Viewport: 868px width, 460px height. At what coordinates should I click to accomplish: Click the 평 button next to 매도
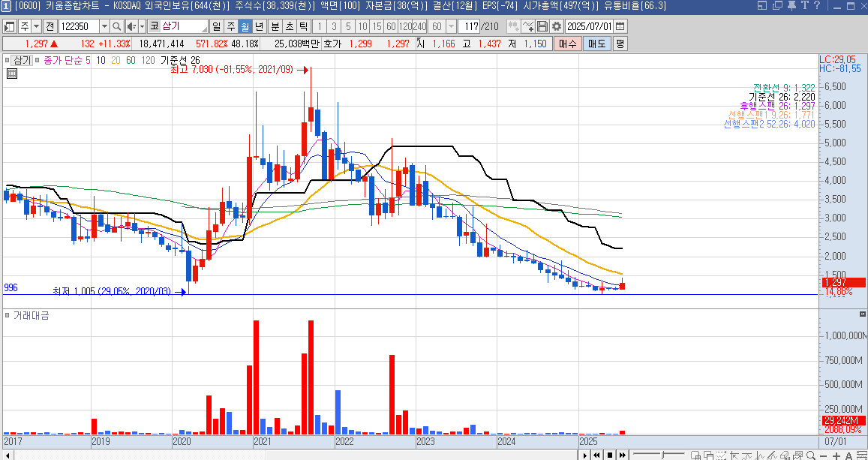pyautogui.click(x=620, y=44)
